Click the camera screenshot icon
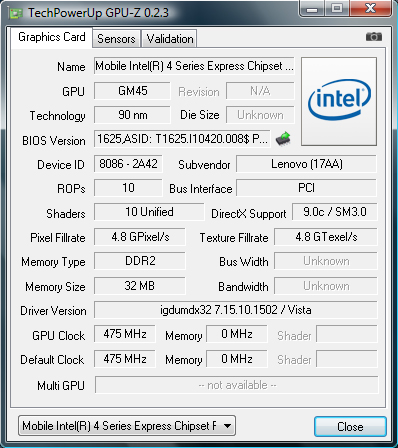Image resolution: width=398 pixels, height=448 pixels. point(374,36)
